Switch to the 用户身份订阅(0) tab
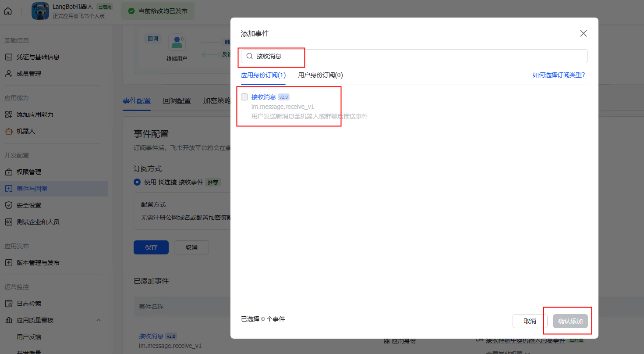This screenshot has width=644, height=354. coord(320,75)
